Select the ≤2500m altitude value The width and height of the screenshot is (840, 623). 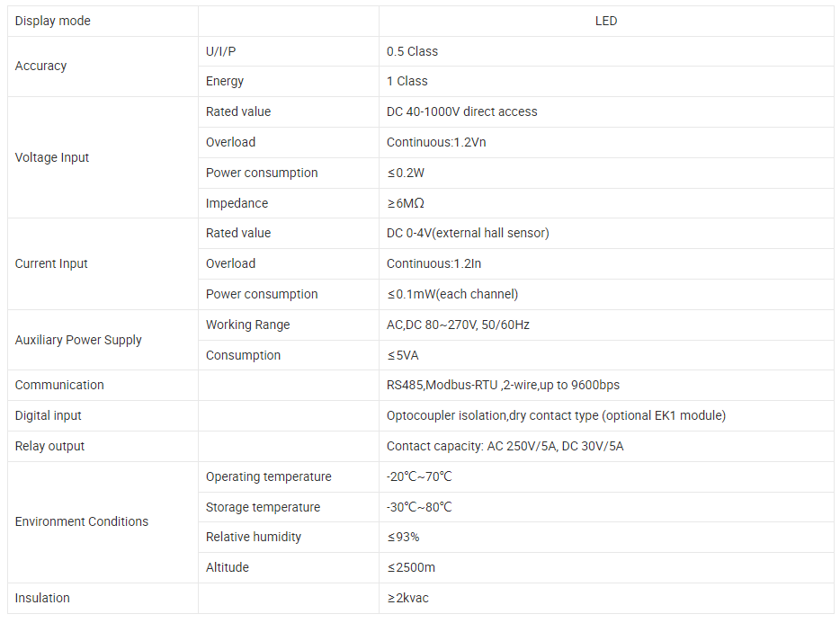point(412,567)
